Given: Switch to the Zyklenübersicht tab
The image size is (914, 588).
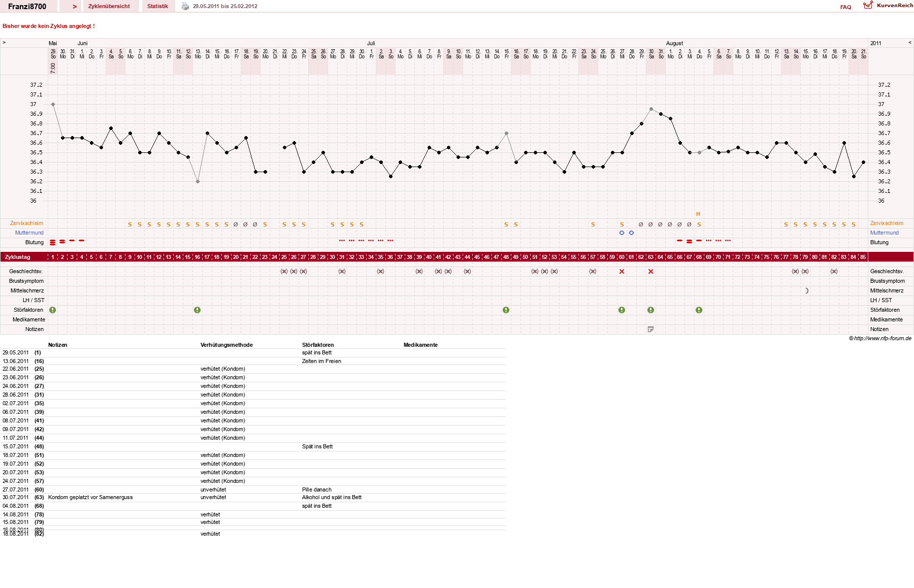Looking at the screenshot, I should (x=109, y=6).
